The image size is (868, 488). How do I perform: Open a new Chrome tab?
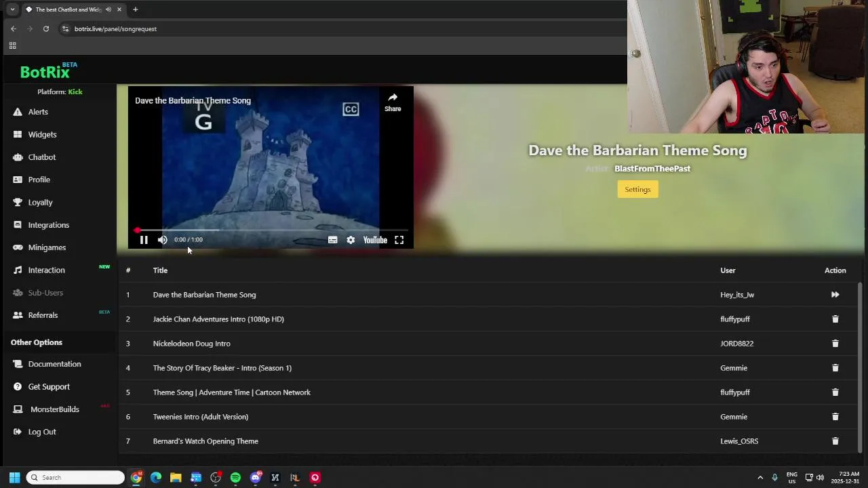[x=135, y=9]
